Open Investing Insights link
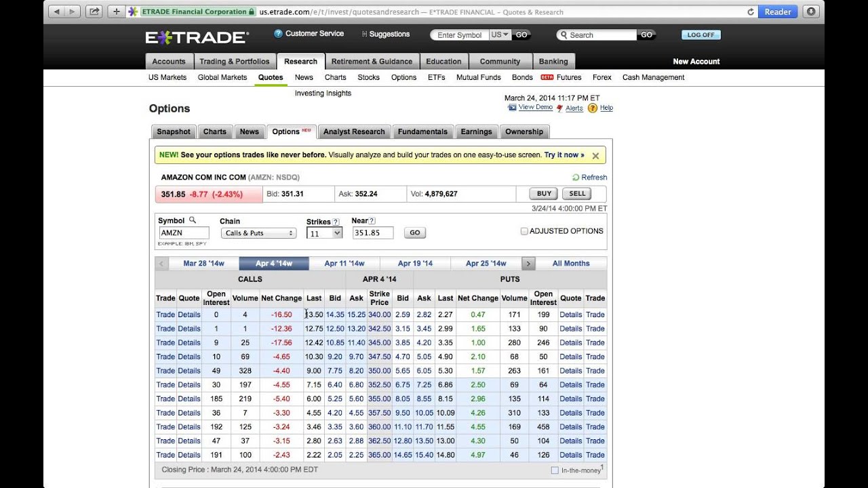This screenshot has height=488, width=868. pos(323,94)
